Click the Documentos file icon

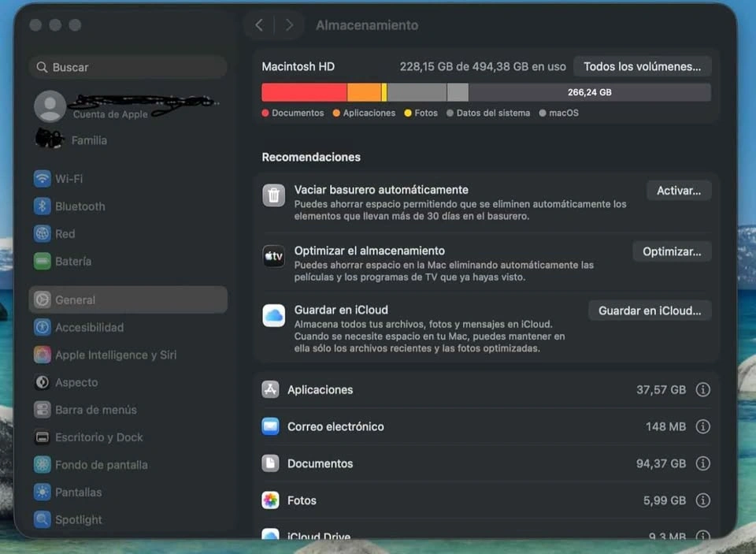click(x=270, y=463)
